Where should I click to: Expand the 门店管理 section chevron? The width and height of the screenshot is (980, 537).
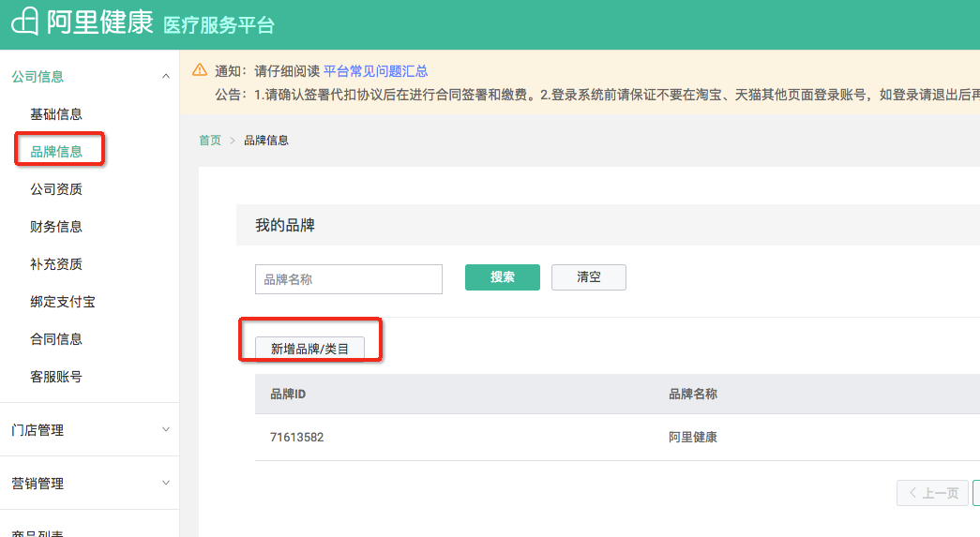[166, 429]
